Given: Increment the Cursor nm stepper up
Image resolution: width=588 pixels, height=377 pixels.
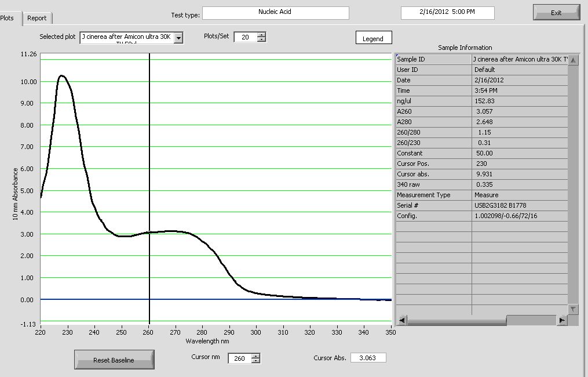Looking at the screenshot, I should (256, 356).
